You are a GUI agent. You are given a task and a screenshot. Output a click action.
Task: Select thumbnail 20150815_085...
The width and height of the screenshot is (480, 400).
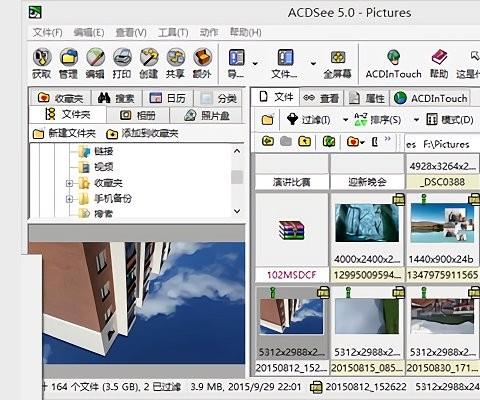click(367, 316)
